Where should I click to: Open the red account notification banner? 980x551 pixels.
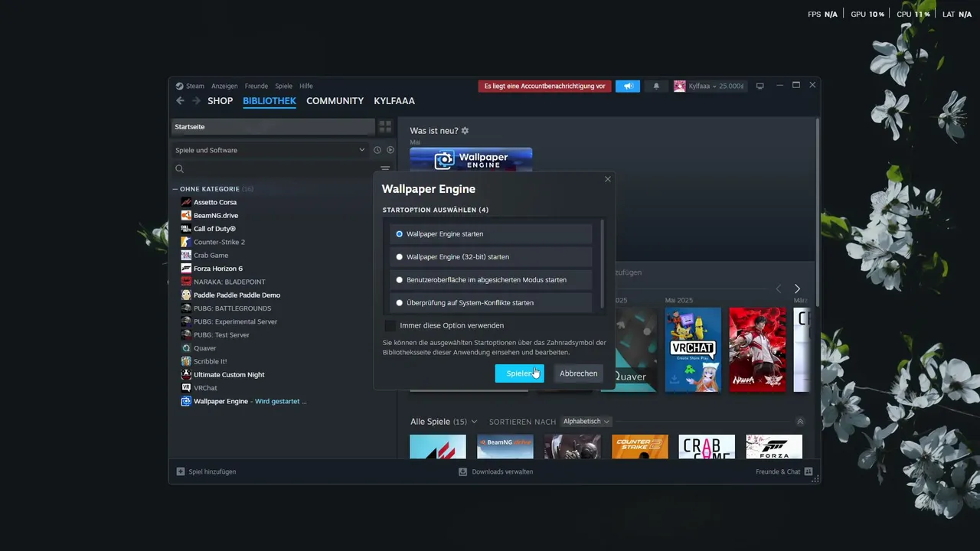click(544, 86)
